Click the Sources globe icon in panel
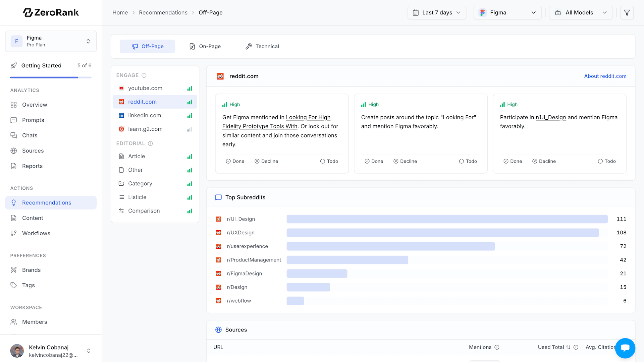This screenshot has width=644, height=362. point(218,330)
